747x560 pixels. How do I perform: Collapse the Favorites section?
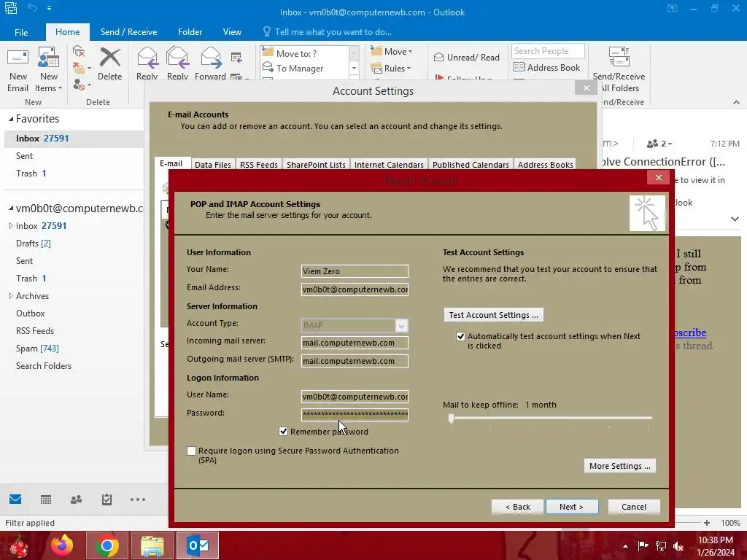pyautogui.click(x=10, y=119)
